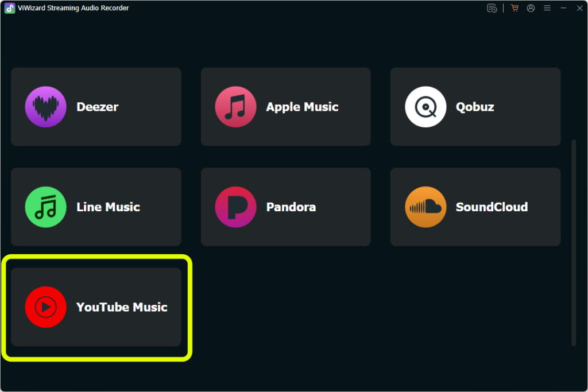Image resolution: width=588 pixels, height=392 pixels.
Task: Click the Pandora P icon
Action: tap(235, 207)
